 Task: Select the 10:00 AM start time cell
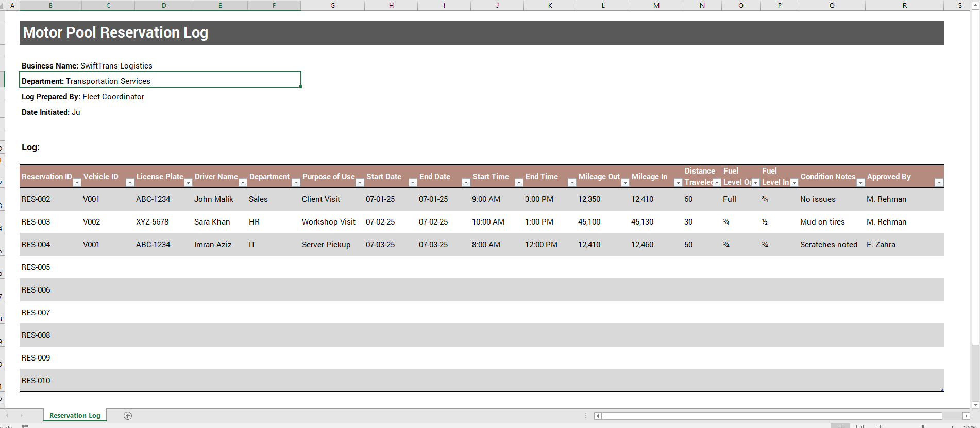coord(497,222)
